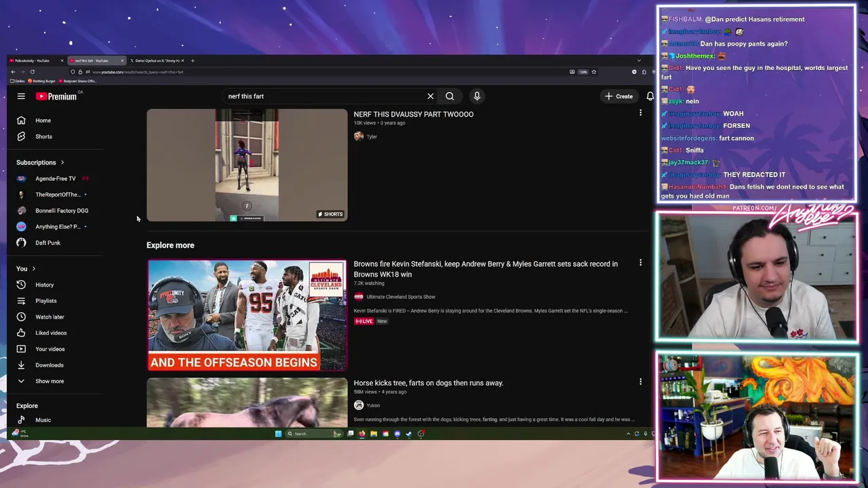Open options for Horse kicks tree video

pos(640,382)
